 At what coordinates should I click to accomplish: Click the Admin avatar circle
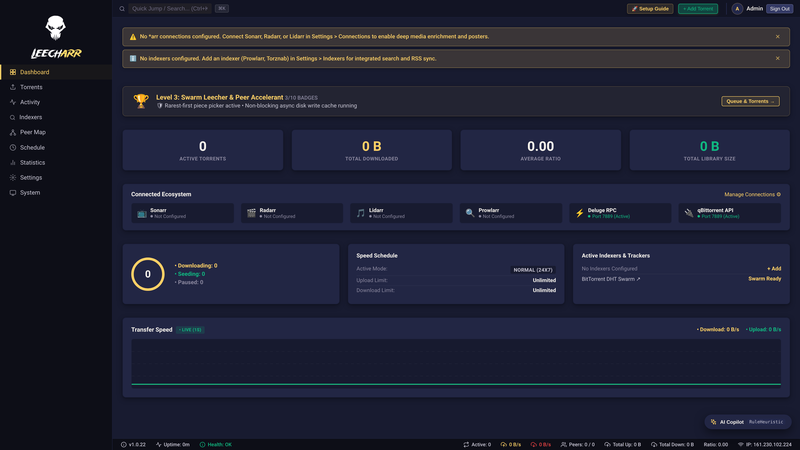click(x=737, y=9)
